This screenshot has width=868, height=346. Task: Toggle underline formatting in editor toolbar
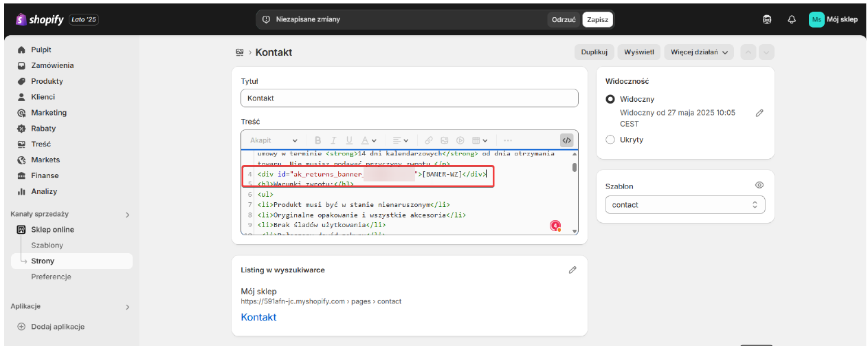point(349,140)
